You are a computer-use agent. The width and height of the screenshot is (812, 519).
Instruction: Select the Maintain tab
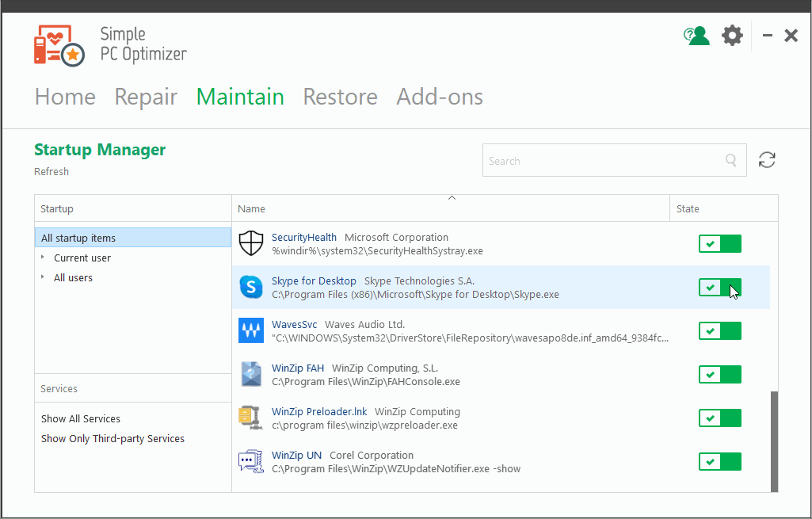240,97
